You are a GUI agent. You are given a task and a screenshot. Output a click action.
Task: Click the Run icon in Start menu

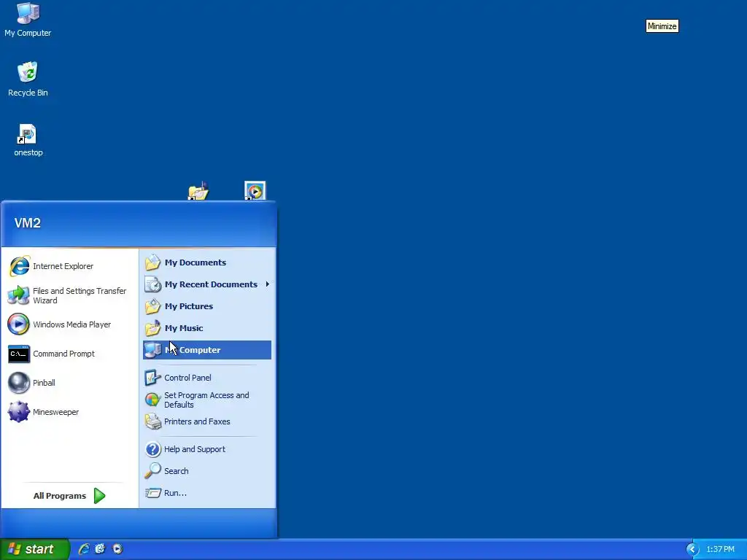click(153, 493)
